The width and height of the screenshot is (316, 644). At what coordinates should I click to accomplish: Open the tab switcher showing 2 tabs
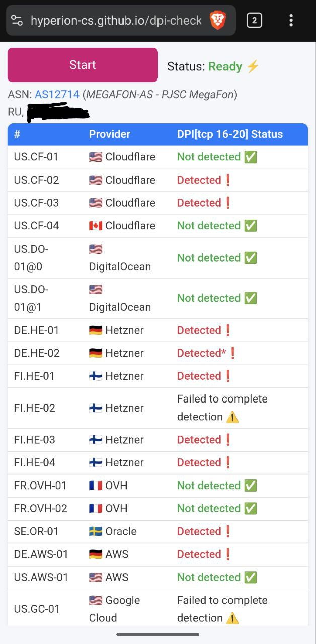pyautogui.click(x=254, y=20)
